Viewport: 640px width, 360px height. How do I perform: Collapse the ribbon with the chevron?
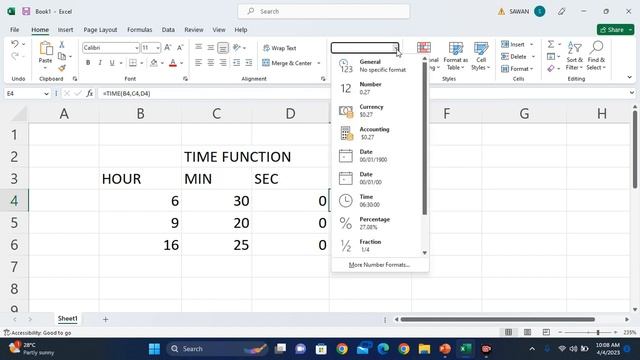pos(629,77)
